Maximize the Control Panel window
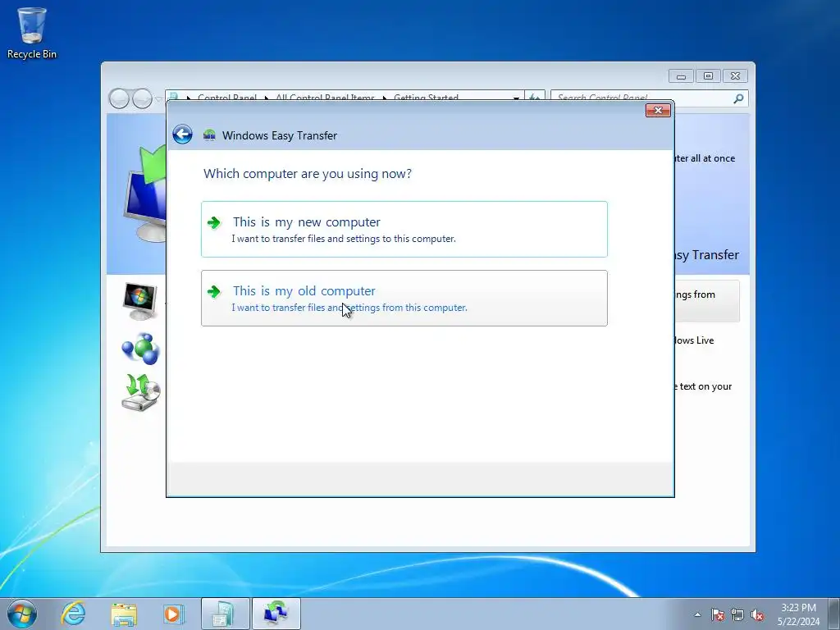The height and width of the screenshot is (630, 840). (708, 76)
